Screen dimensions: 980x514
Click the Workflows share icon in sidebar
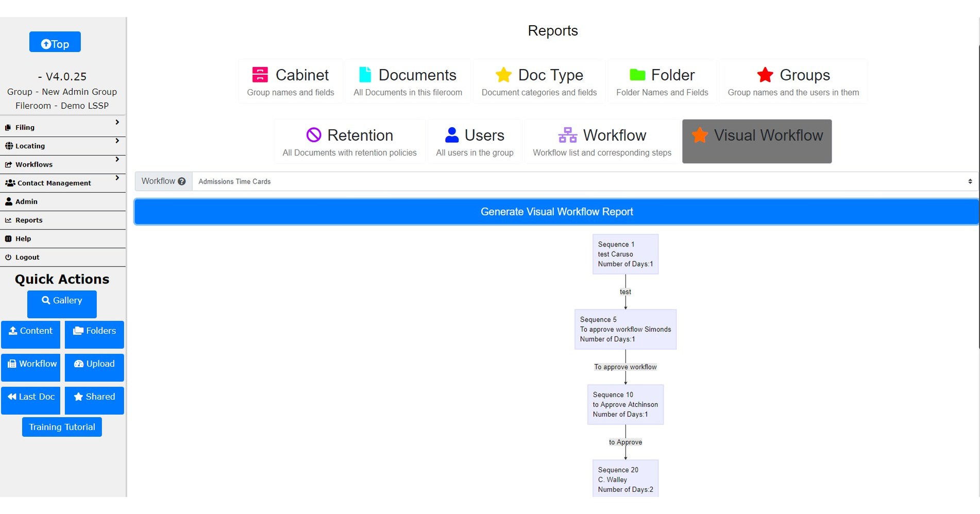click(x=9, y=164)
